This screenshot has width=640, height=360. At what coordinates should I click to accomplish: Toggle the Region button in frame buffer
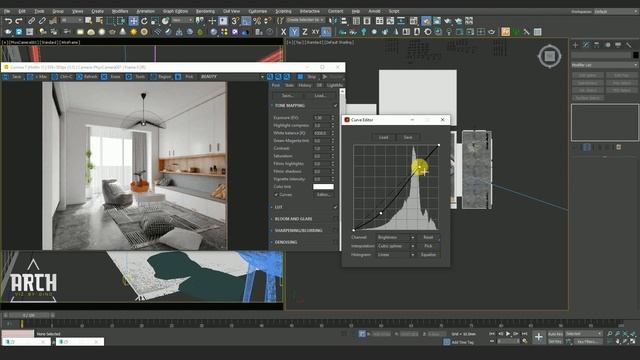click(x=160, y=77)
